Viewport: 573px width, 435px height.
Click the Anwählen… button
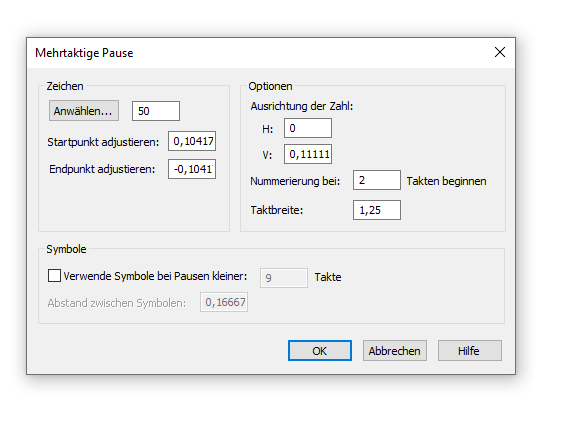(x=84, y=111)
